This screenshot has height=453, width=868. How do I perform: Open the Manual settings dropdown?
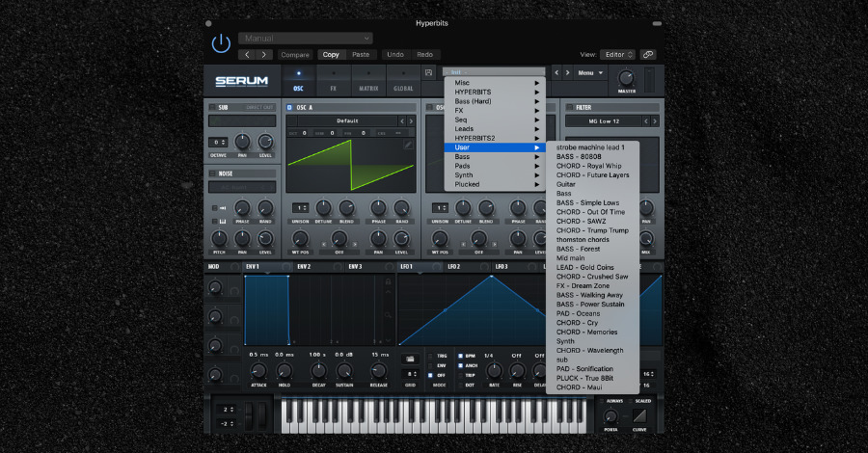coord(306,39)
